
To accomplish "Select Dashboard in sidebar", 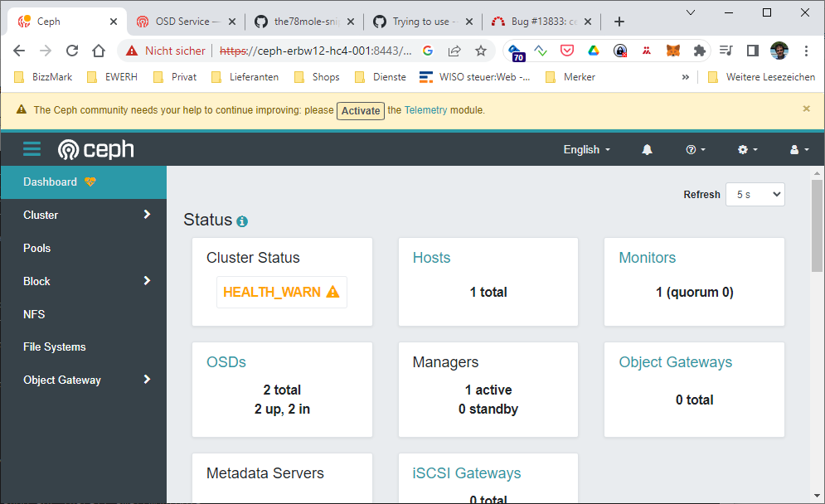I will click(84, 182).
